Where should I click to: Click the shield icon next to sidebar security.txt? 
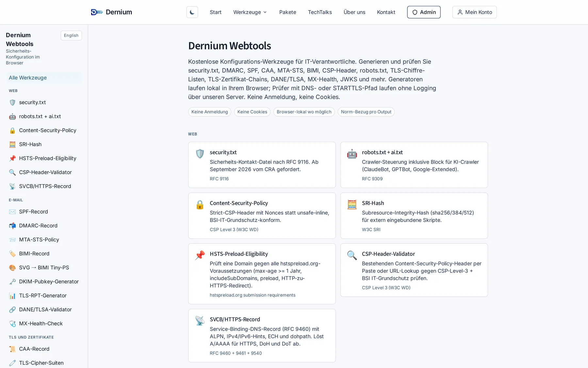coord(12,102)
